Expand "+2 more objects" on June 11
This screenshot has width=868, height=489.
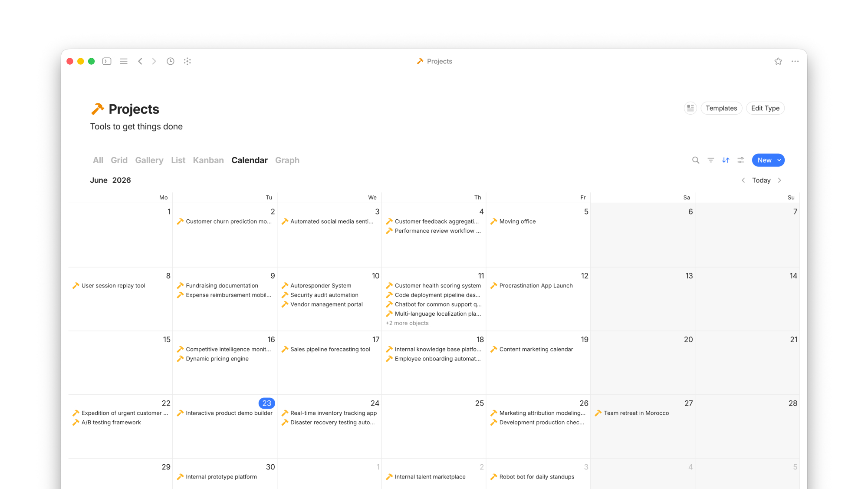407,323
